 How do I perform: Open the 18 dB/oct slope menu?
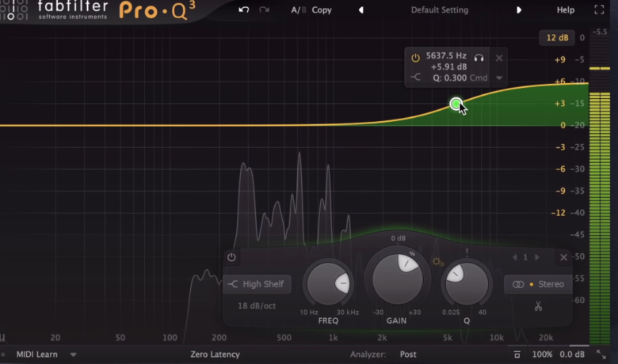pos(257,305)
